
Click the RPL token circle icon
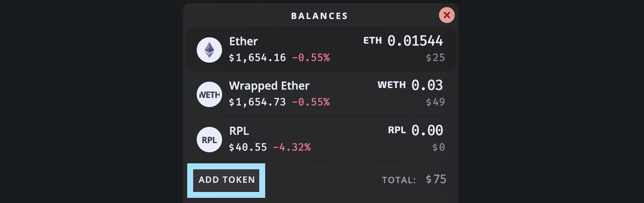209,140
